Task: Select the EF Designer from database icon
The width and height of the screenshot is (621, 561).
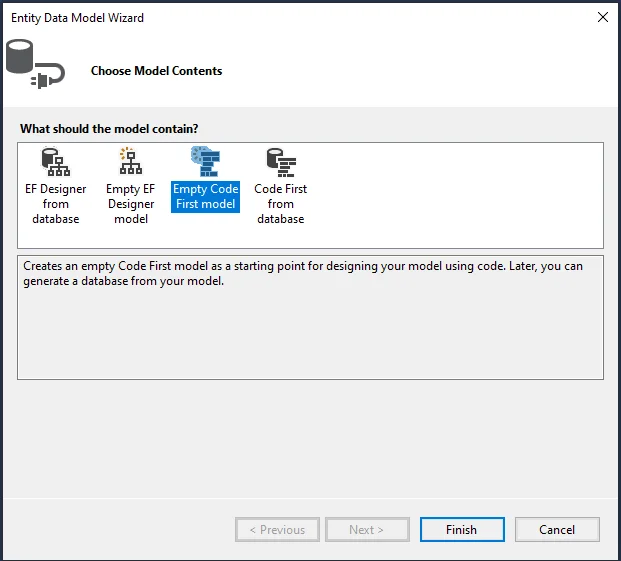Action: point(55,161)
